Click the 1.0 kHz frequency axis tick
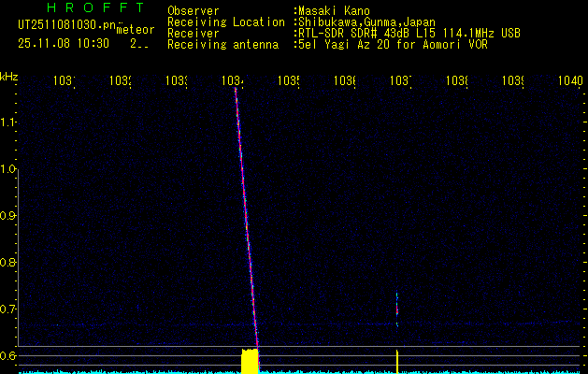 9,169
